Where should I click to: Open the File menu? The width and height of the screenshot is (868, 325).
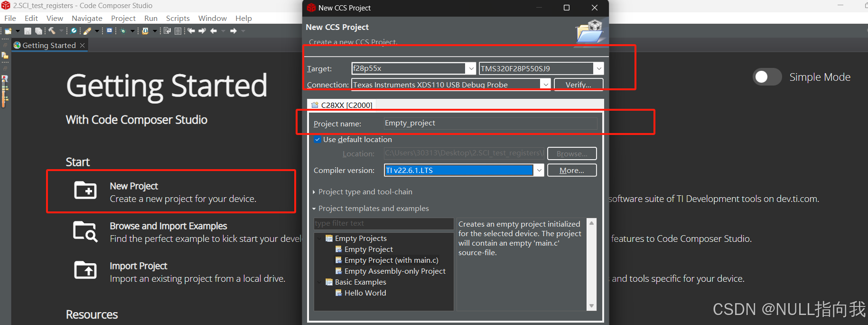[10, 18]
